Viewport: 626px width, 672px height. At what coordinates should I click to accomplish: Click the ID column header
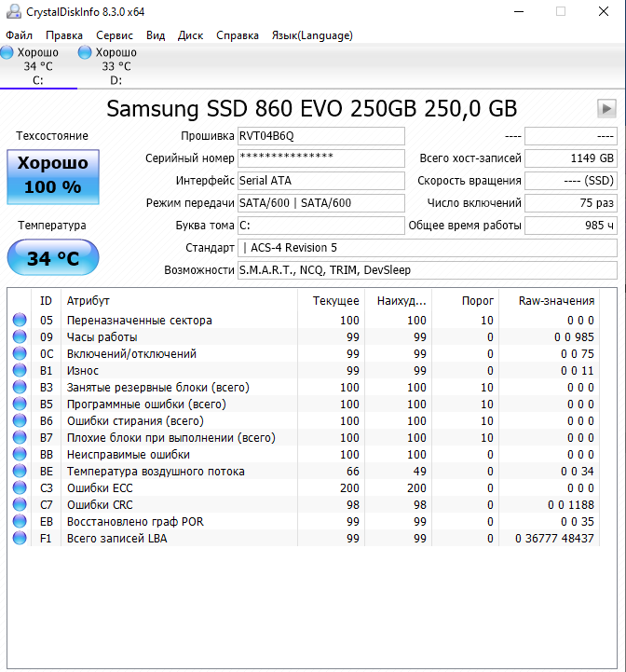[x=47, y=300]
